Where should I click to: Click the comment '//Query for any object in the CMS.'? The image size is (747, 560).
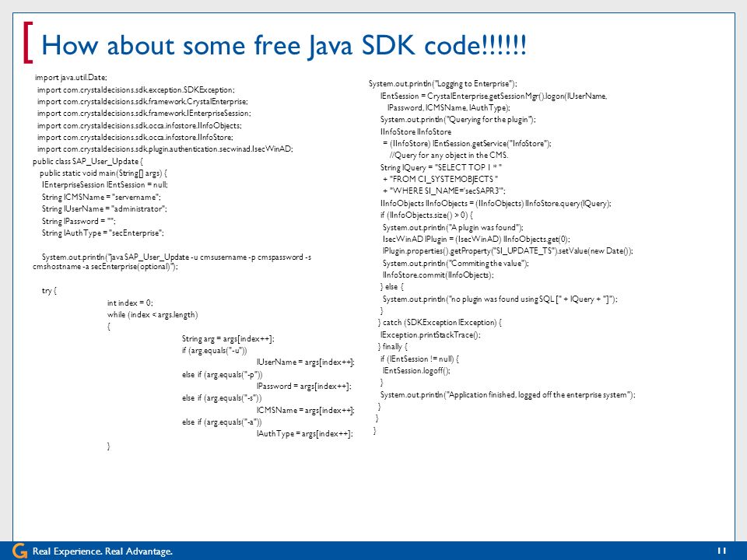tap(449, 156)
